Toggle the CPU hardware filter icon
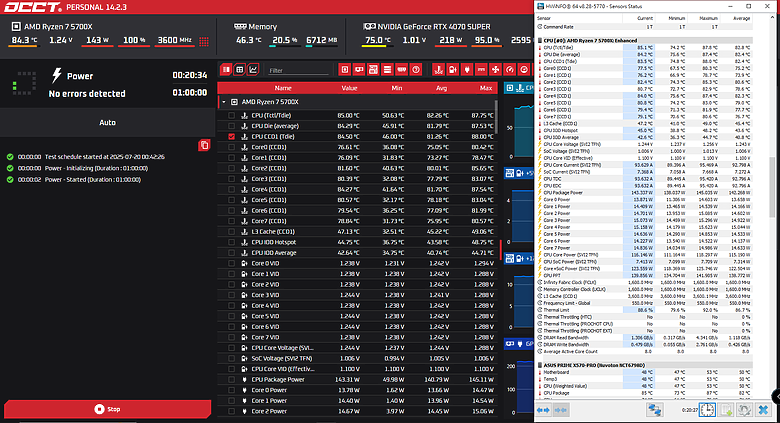 click(x=345, y=70)
